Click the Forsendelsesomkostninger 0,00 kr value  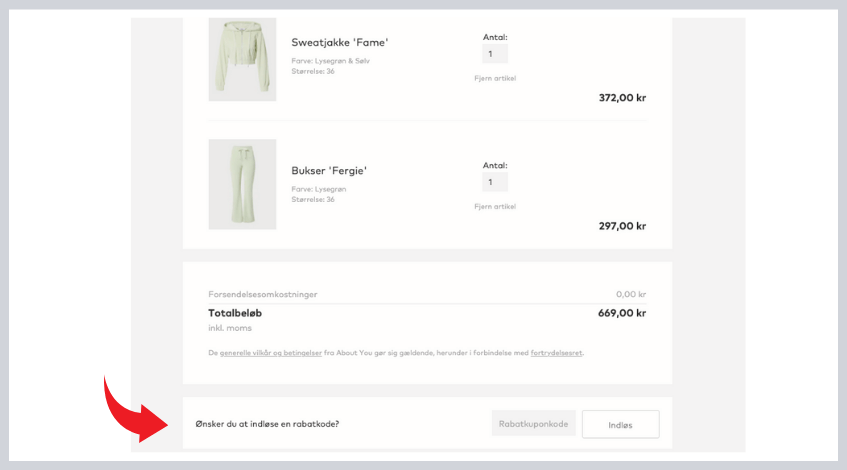tap(631, 295)
